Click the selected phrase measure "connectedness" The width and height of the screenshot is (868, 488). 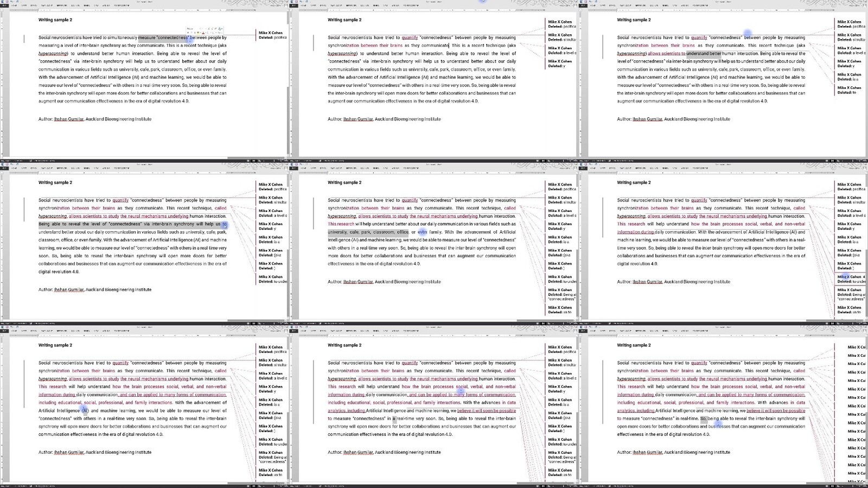[163, 37]
